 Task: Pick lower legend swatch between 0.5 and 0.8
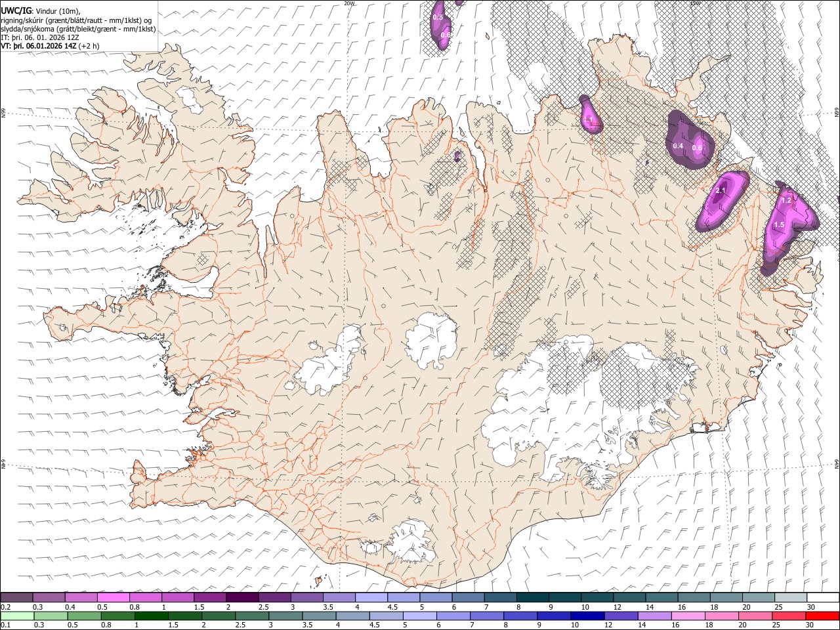[x=83, y=616]
